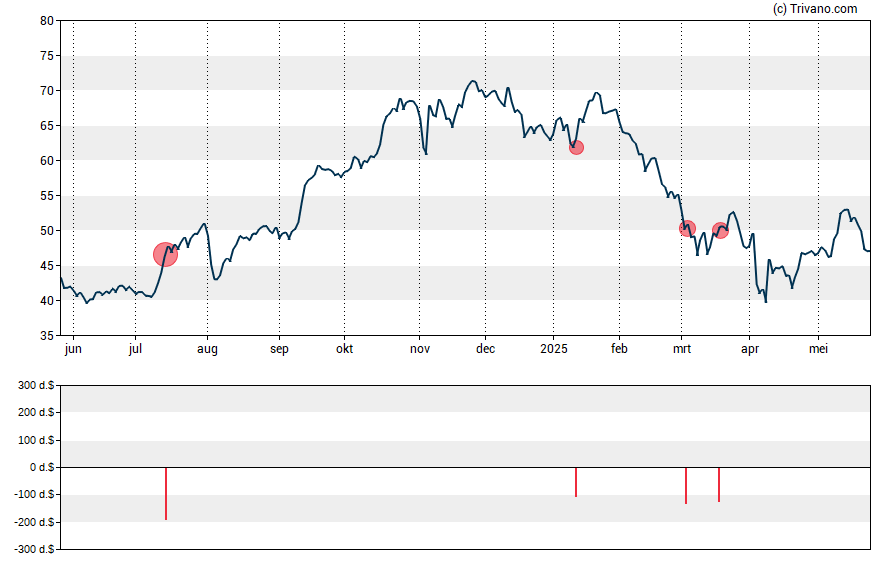
Task: Click the red bar below July in lower chart
Action: coord(166,494)
